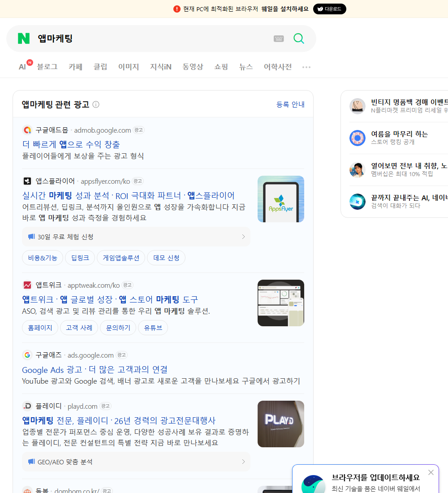
Task: Open the ad info circle icon beside 관련 광고
Action: click(x=96, y=104)
